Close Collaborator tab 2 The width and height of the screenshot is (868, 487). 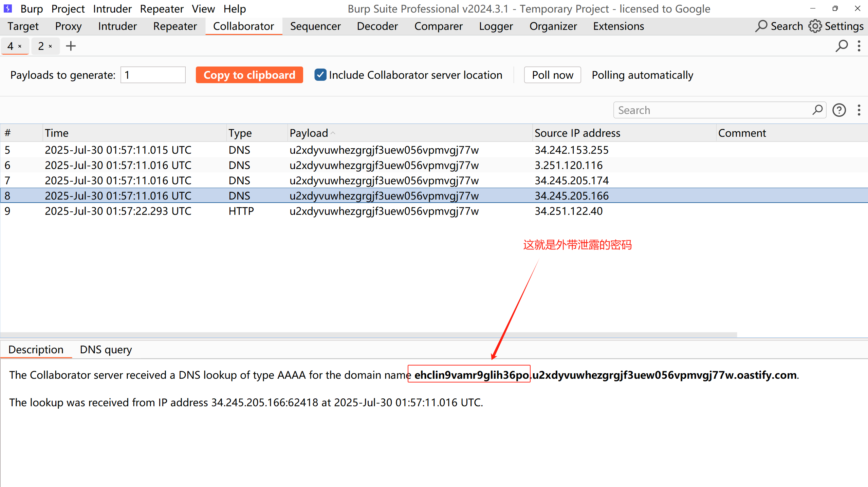pyautogui.click(x=51, y=46)
